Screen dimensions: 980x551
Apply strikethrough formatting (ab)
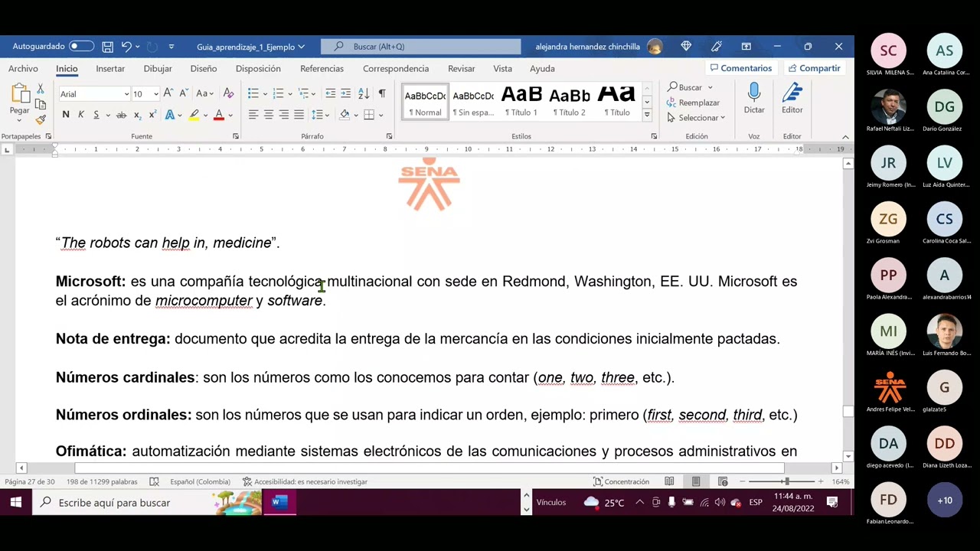click(x=121, y=115)
